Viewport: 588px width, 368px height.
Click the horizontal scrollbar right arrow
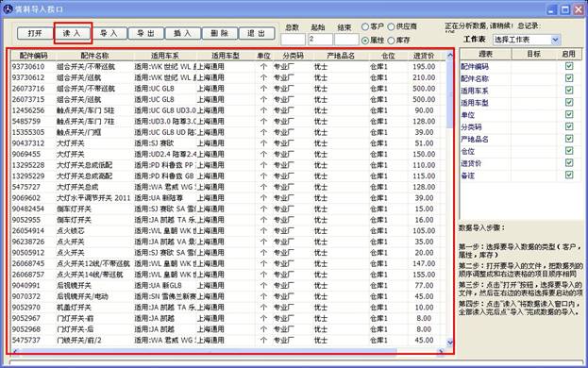coord(441,351)
